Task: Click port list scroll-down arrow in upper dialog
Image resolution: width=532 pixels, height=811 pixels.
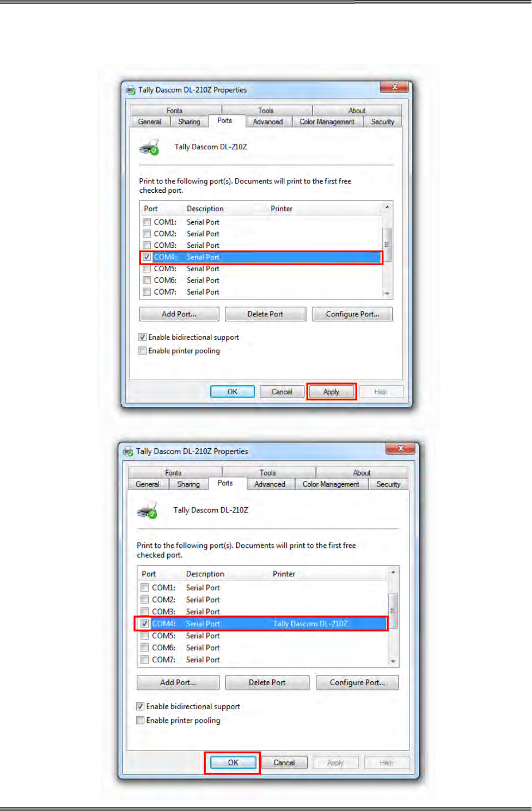Action: coord(387,294)
